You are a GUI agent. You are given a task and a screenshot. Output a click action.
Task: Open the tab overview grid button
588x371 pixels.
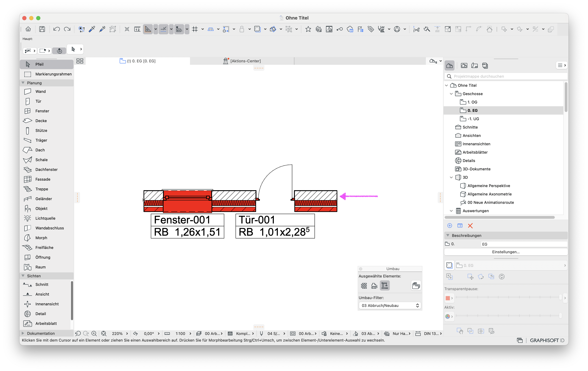pyautogui.click(x=80, y=61)
